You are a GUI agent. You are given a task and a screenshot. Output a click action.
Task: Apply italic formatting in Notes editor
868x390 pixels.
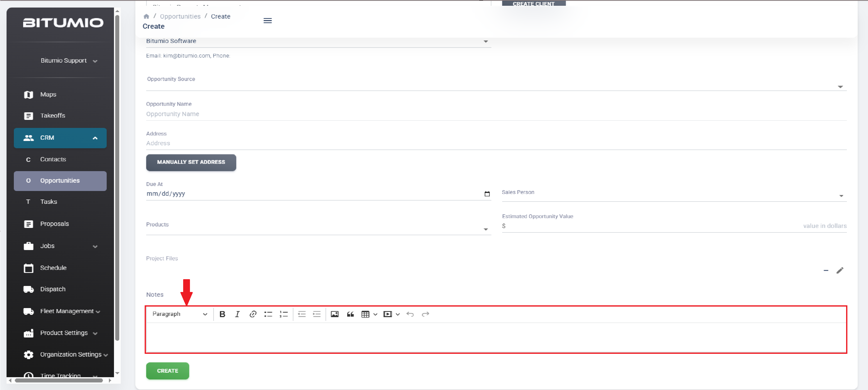pyautogui.click(x=238, y=314)
